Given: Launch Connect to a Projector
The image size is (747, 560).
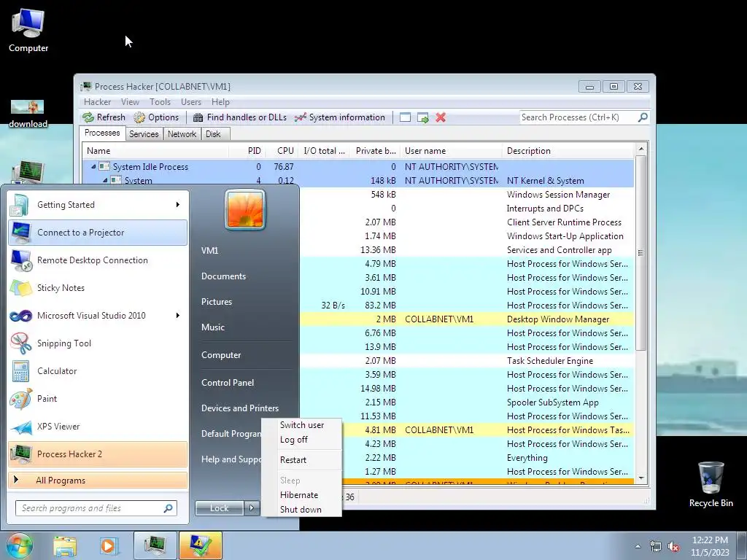Looking at the screenshot, I should point(98,233).
